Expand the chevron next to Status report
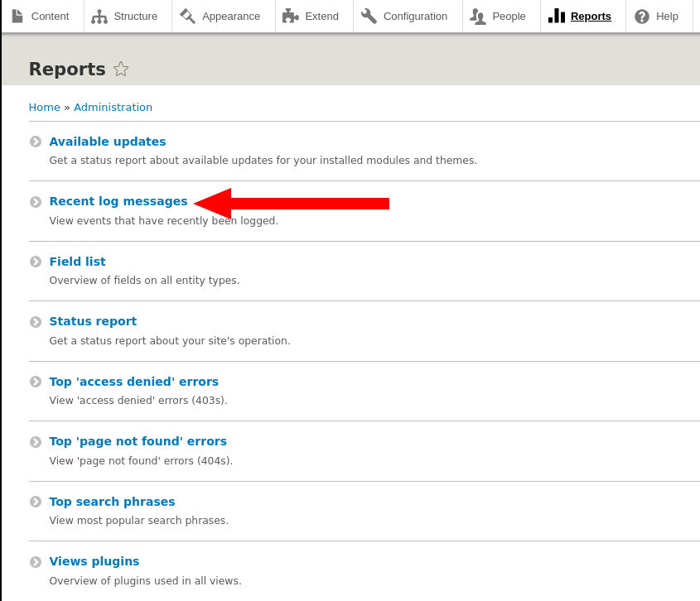Screen dimensions: 700x601 pos(35,321)
